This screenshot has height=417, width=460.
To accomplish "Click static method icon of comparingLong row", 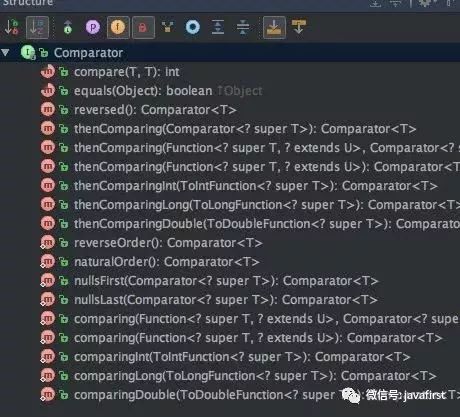I will tap(47, 375).
